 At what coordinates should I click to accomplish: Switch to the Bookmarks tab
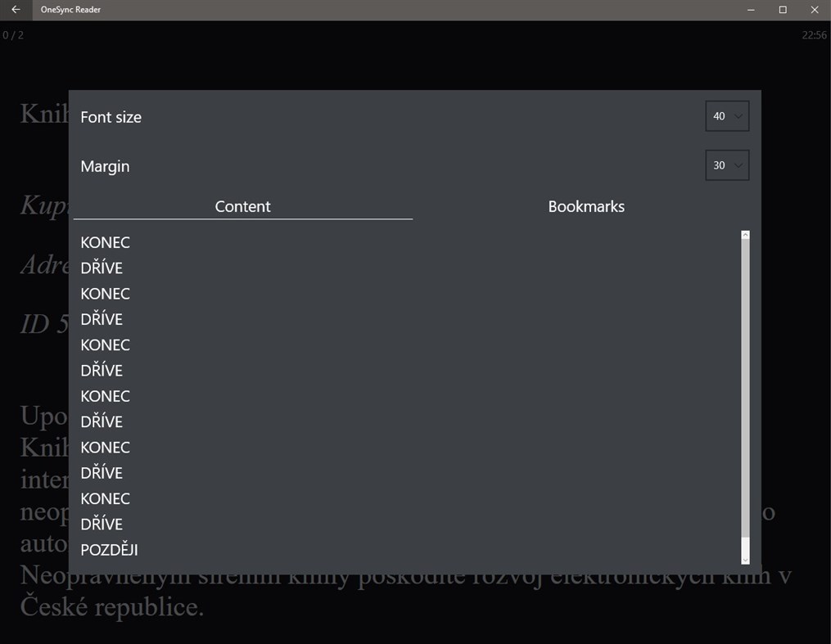coord(586,206)
